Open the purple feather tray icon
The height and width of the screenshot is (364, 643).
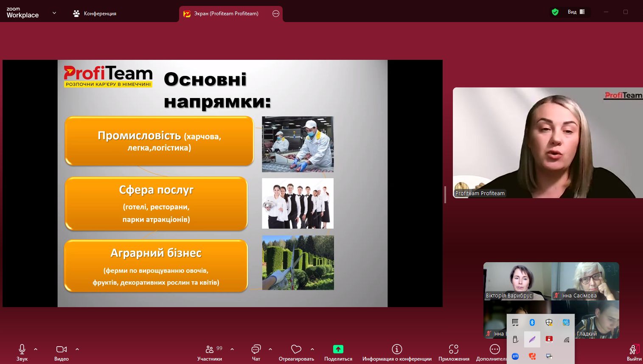[x=532, y=339]
